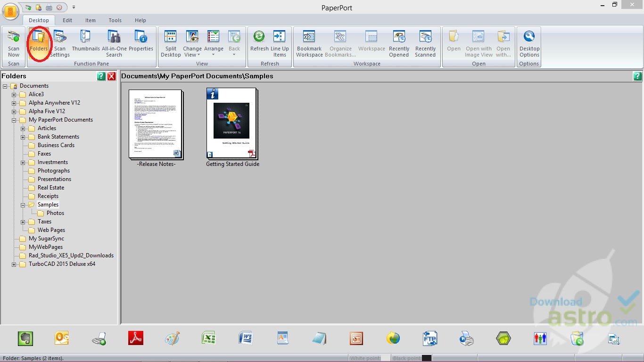The image size is (644, 362).
Task: Expand the TurboCAD 2015 Deluxe x64 node
Action: click(x=14, y=264)
